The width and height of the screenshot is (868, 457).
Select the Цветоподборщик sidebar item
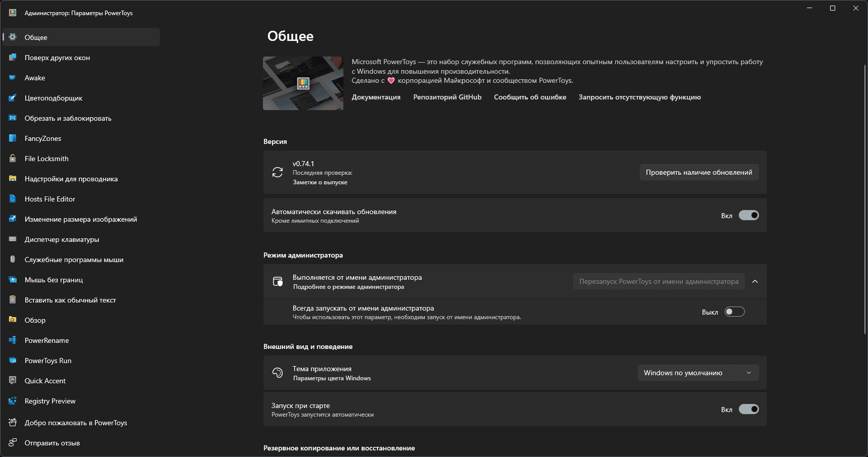[x=81, y=97]
